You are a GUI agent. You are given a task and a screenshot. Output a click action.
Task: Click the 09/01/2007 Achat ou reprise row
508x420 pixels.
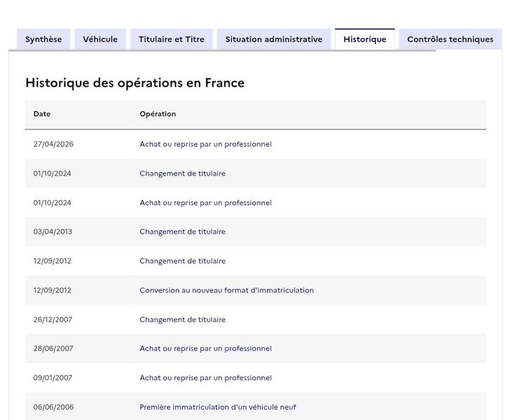click(x=256, y=377)
